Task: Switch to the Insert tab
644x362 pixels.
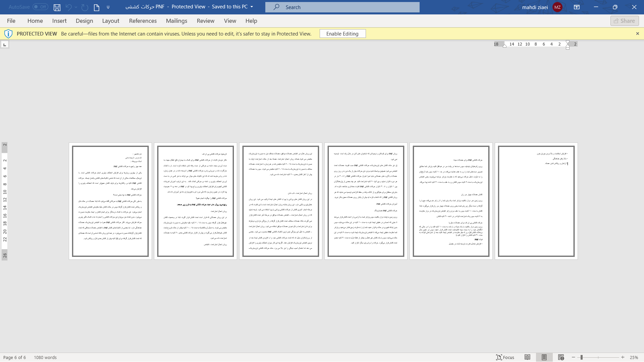Action: coord(59,21)
